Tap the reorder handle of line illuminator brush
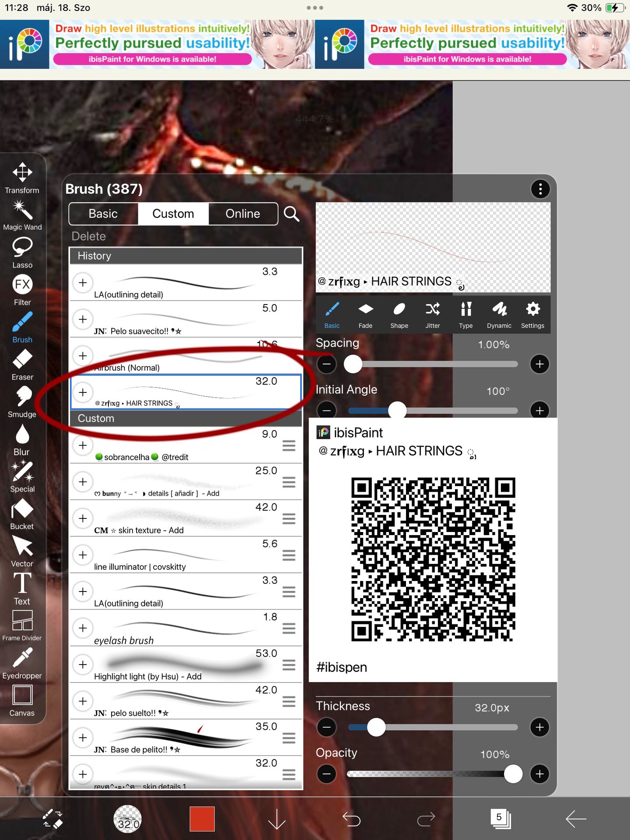Image resolution: width=630 pixels, height=840 pixels. (x=289, y=556)
